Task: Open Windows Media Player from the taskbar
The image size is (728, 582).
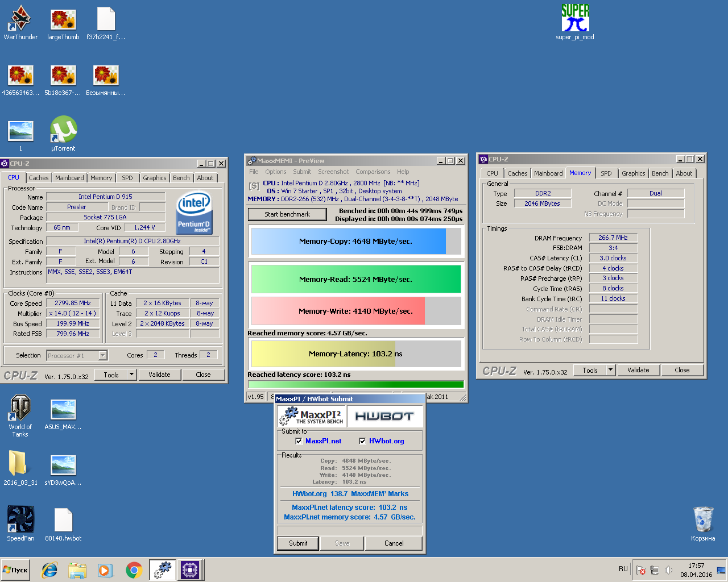Action: point(105,569)
